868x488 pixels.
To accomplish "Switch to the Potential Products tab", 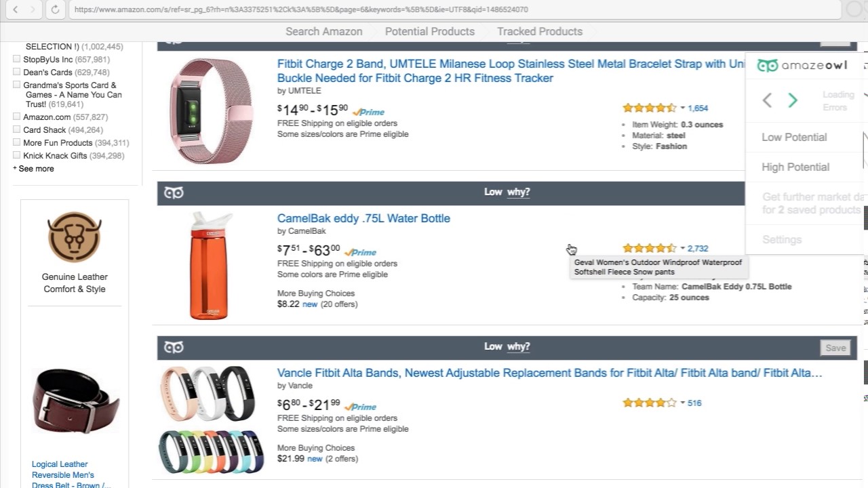I will [429, 31].
